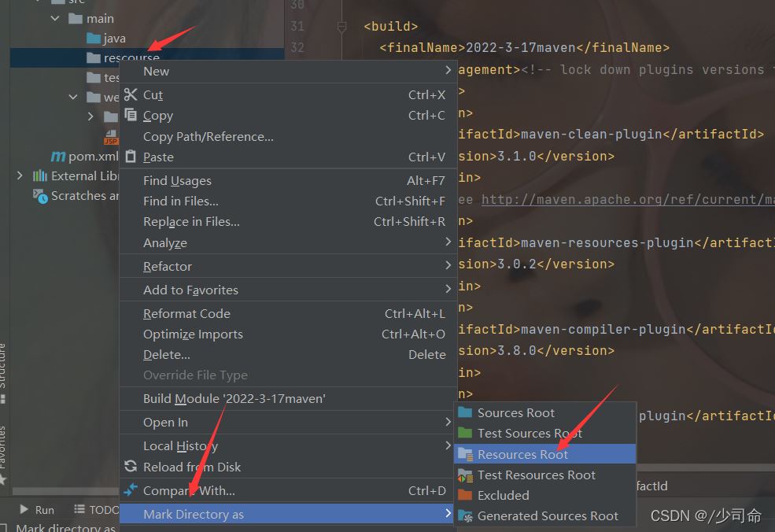The height and width of the screenshot is (532, 775).
Task: Choose Excluded option
Action: (x=544, y=495)
